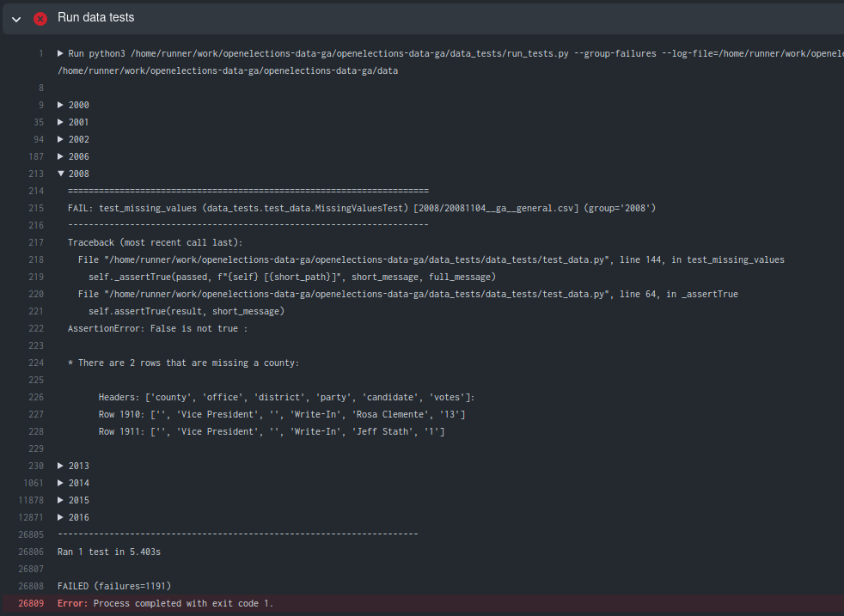Select the AssertionError: False is not true line
The image size is (844, 616).
pyautogui.click(x=157, y=329)
